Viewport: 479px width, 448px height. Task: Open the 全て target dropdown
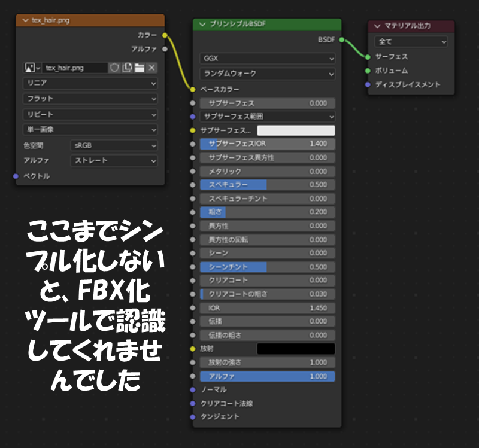[411, 42]
